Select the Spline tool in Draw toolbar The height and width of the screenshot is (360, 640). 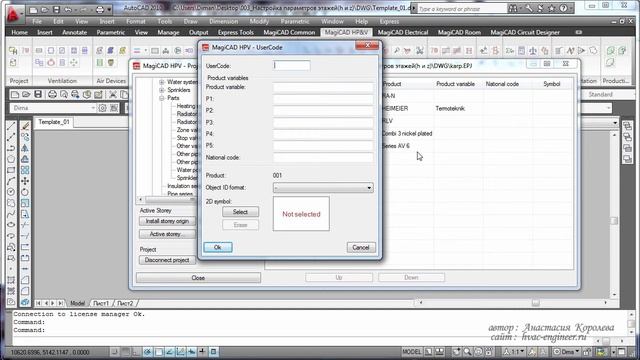pos(11,214)
